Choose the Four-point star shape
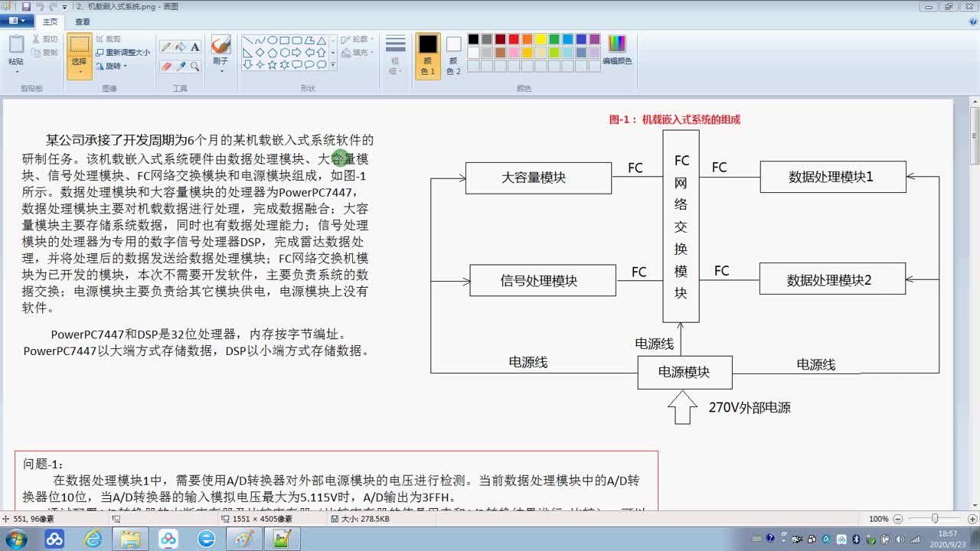 tap(260, 65)
